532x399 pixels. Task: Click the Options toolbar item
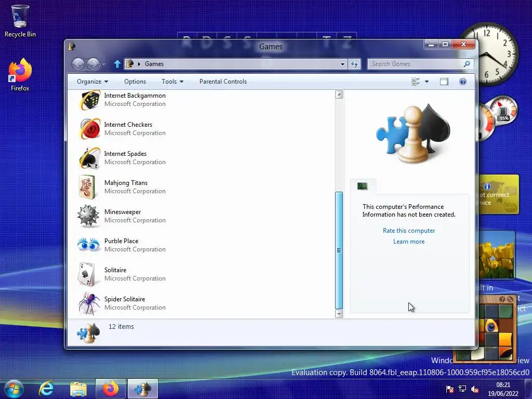pos(135,82)
